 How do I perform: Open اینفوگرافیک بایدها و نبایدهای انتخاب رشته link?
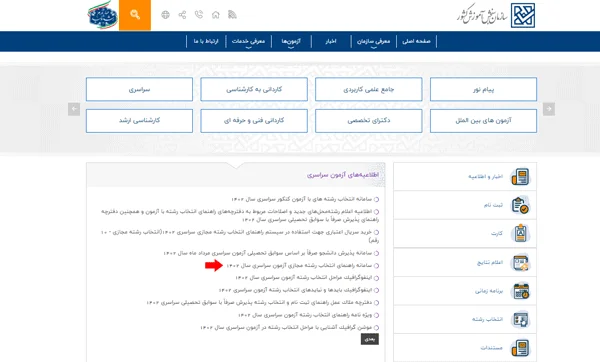[x=295, y=290]
